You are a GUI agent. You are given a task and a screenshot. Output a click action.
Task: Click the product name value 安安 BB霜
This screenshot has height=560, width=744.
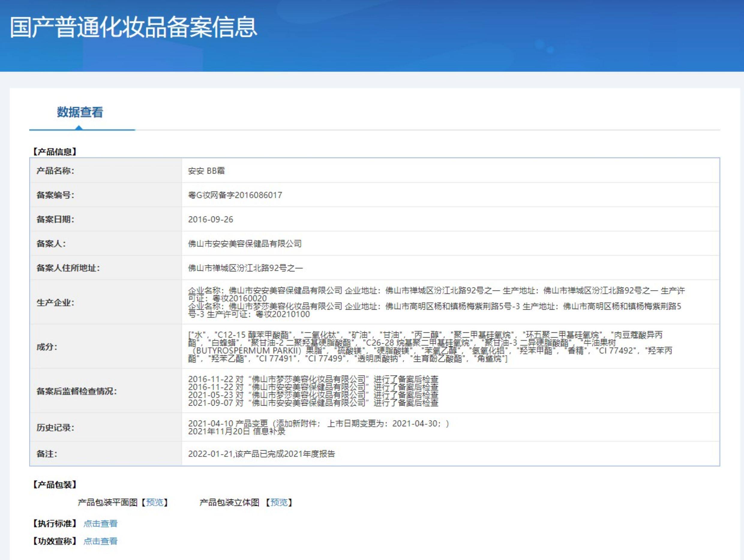[206, 171]
